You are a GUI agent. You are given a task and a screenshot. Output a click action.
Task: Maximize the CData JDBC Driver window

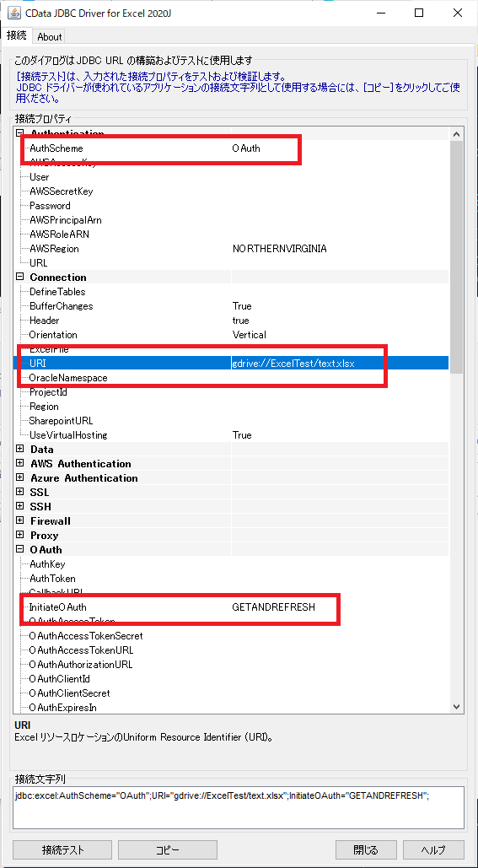[419, 12]
